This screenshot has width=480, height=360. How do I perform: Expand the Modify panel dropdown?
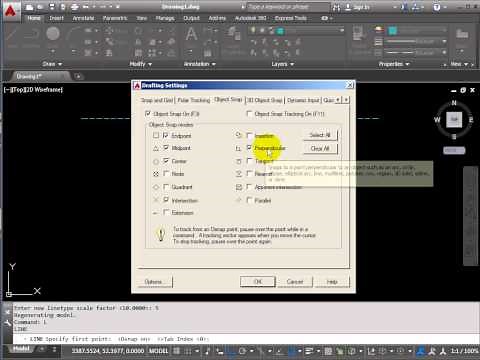141,64
